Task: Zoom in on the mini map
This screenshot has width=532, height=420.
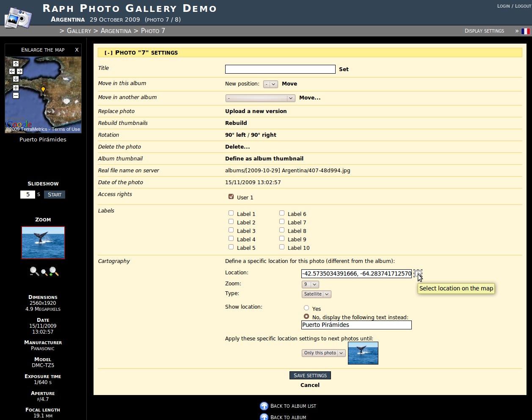Action: pyautogui.click(x=16, y=88)
